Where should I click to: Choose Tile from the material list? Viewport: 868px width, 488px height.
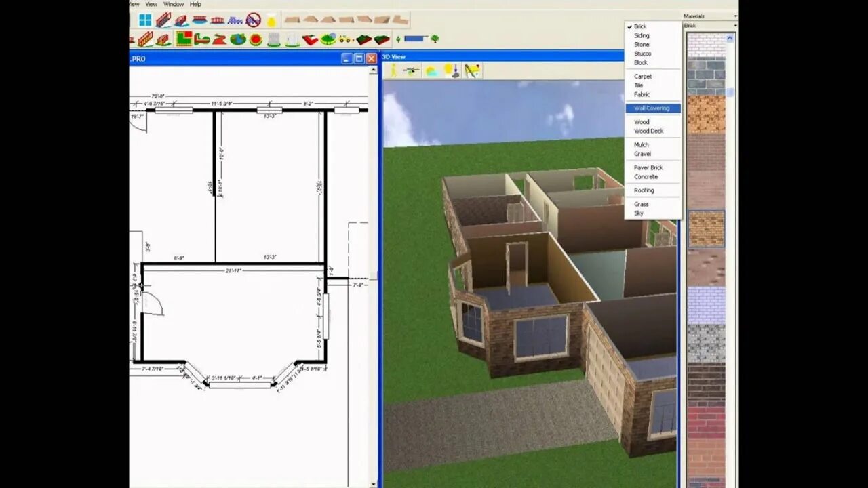point(638,85)
